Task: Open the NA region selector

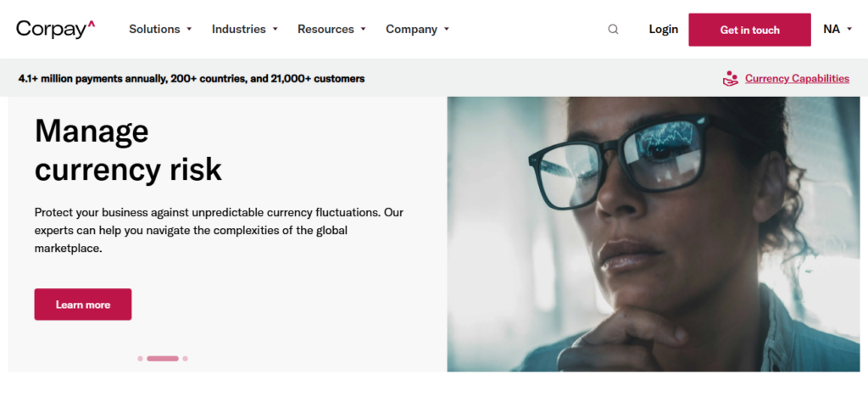Action: 837,30
